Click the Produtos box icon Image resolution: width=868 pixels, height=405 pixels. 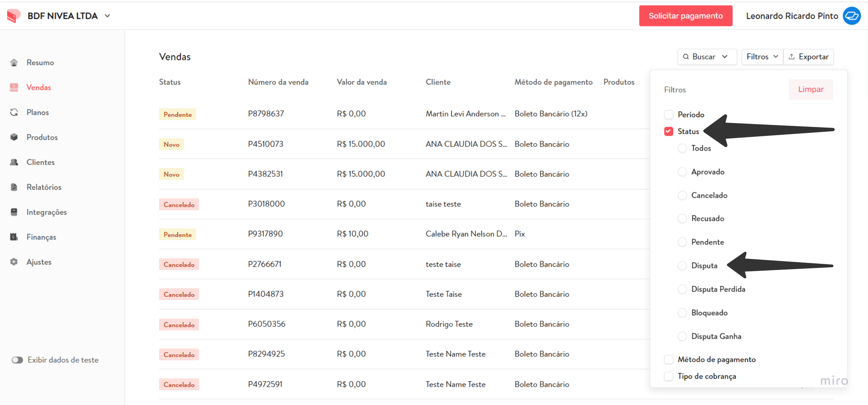click(x=14, y=137)
